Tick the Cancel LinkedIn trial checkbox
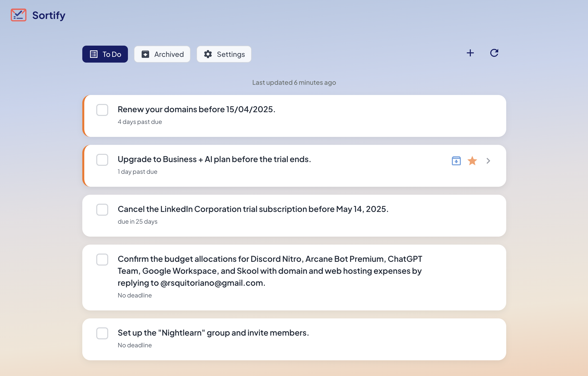 coord(102,210)
